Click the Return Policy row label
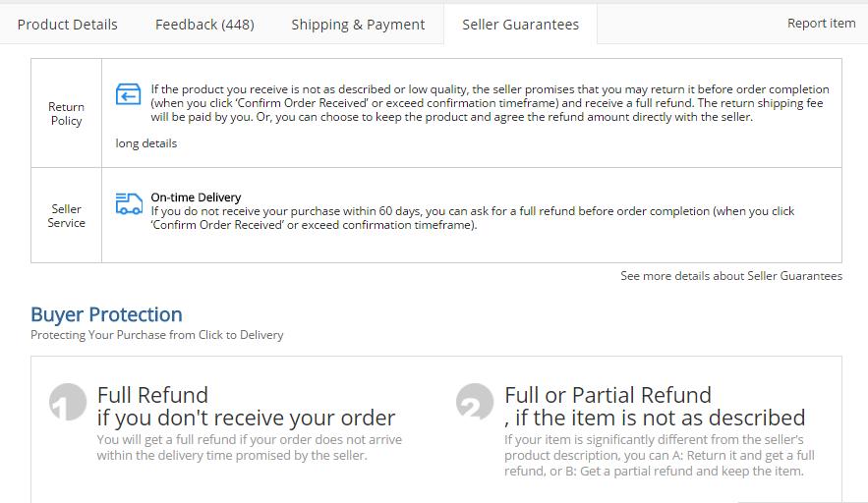Screen dimensions: 868x503 point(67,113)
